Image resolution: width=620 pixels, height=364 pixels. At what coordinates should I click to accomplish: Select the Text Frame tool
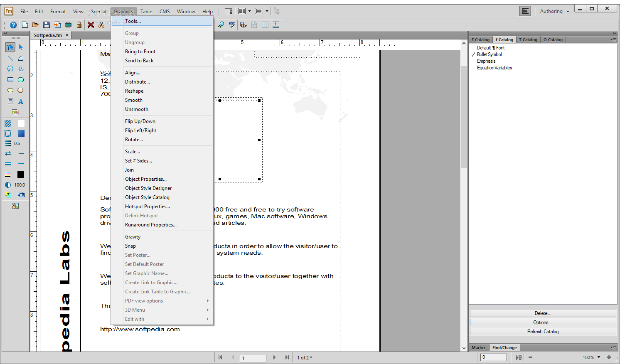10,101
